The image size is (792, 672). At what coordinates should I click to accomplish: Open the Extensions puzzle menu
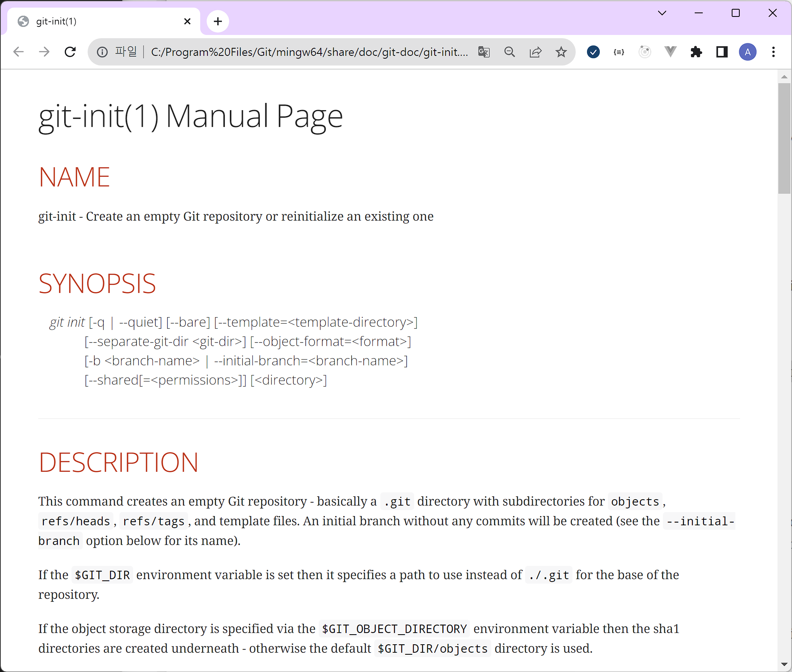coord(696,52)
